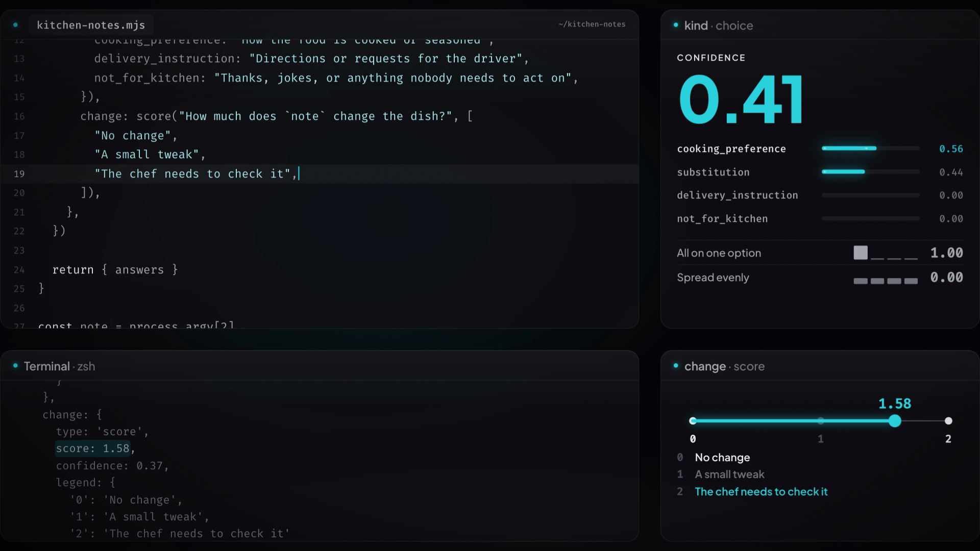This screenshot has height=551, width=980.
Task: Click the '"No change",' code line
Action: coord(136,136)
